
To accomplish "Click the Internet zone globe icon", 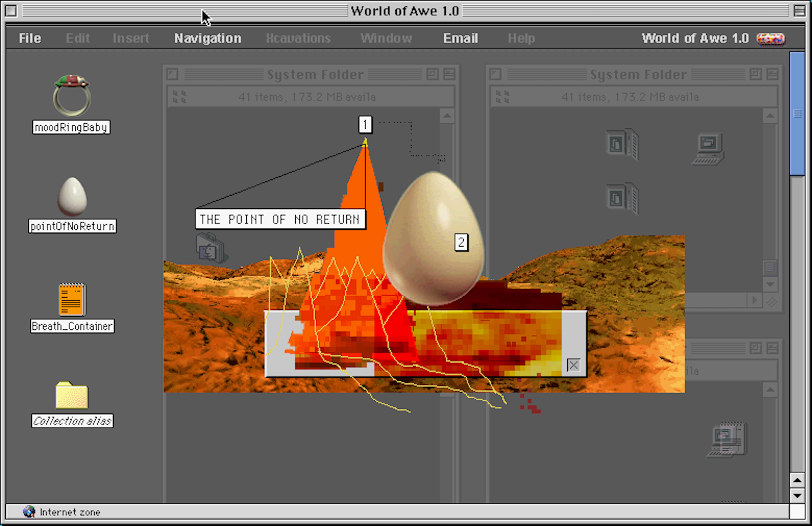I will click(x=29, y=512).
